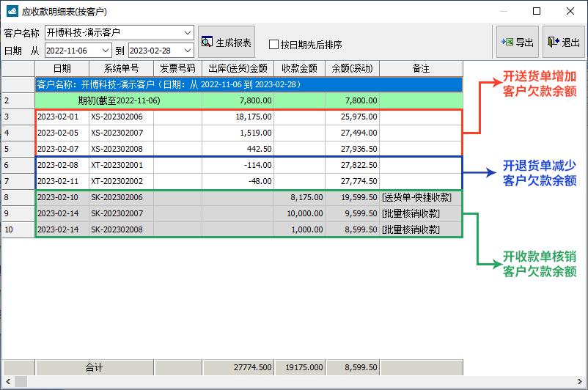The image size is (588, 390).
Task: Click the horizontal scrollbar right arrow
Action: pyautogui.click(x=579, y=382)
